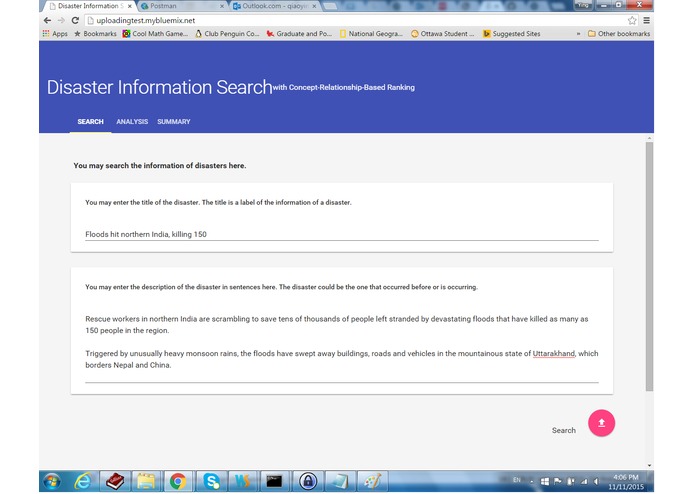Click the page vertical scrollbar
695x494 pixels.
(649, 266)
